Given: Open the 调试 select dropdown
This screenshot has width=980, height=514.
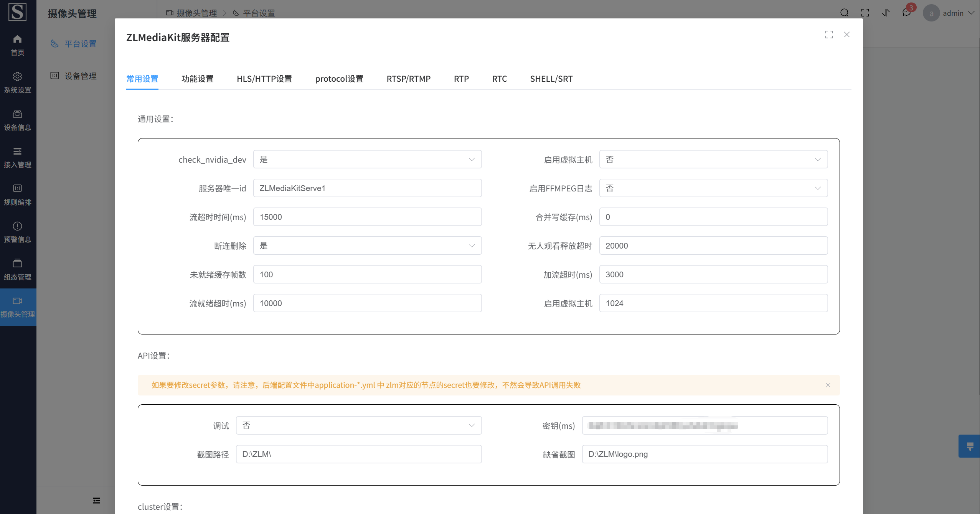Looking at the screenshot, I should click(x=358, y=425).
